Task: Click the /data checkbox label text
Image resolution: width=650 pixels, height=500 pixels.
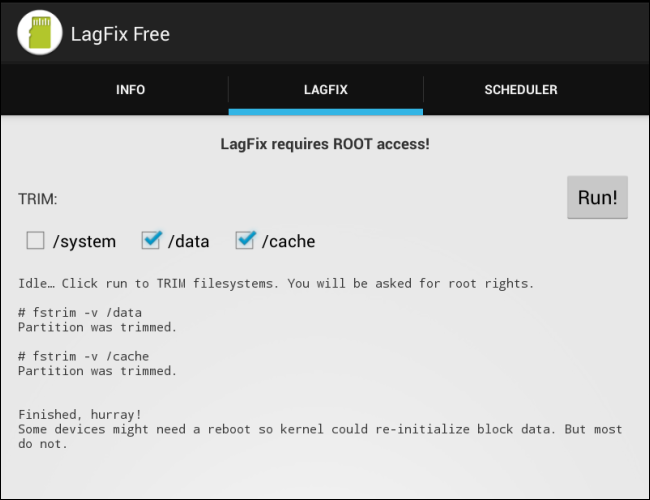Action: 187,241
